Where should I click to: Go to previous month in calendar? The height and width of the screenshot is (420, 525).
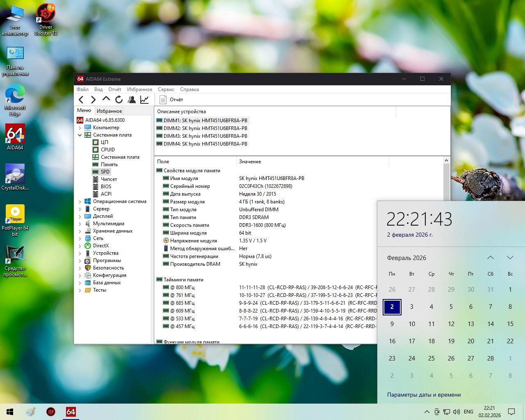coord(491,258)
